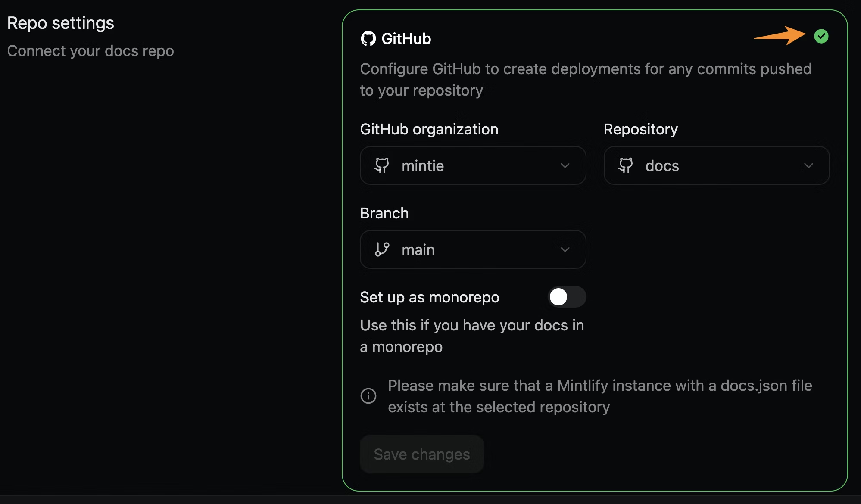Screen dimensions: 861x504
Task: Click the branch icon next to main
Action: point(383,249)
